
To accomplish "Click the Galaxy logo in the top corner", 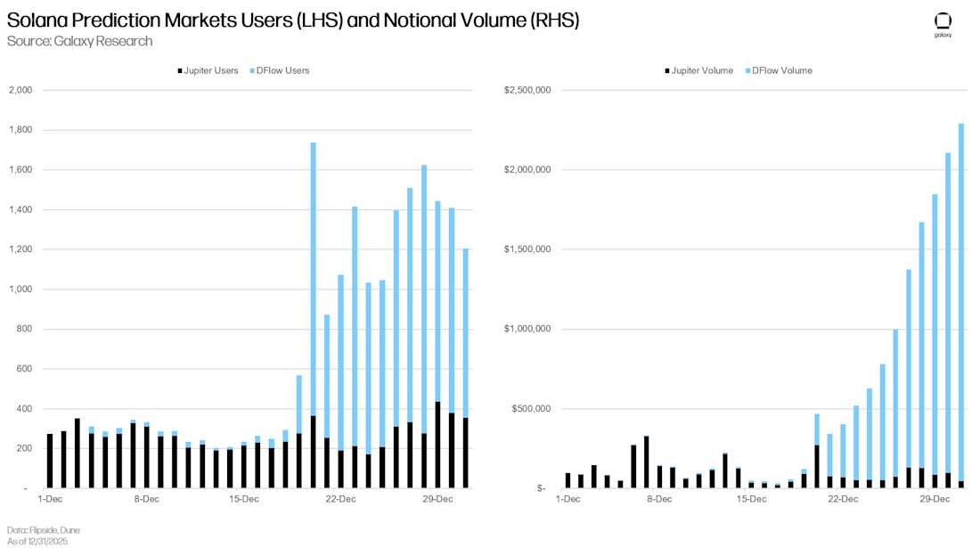I will [x=943, y=23].
